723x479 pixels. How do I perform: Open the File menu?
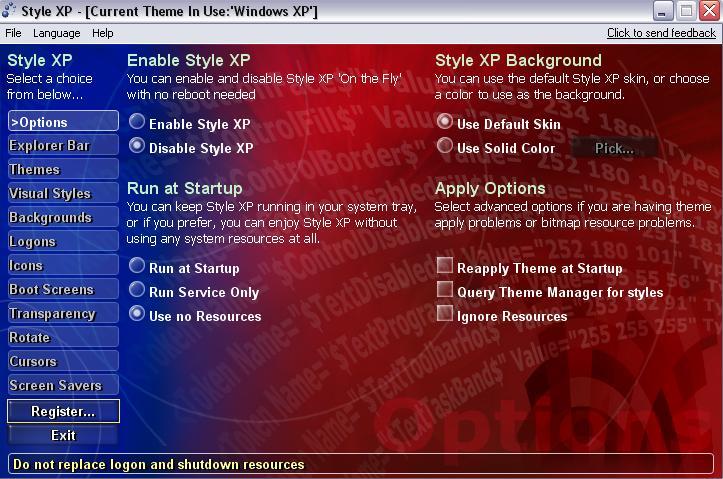point(13,33)
